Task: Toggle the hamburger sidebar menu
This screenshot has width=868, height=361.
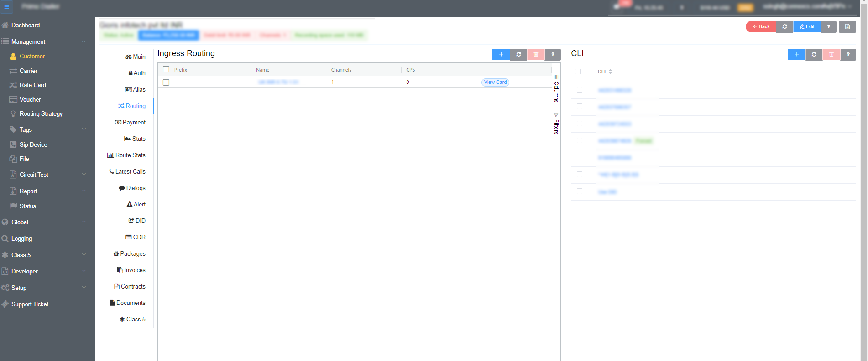Action: pyautogui.click(x=6, y=7)
